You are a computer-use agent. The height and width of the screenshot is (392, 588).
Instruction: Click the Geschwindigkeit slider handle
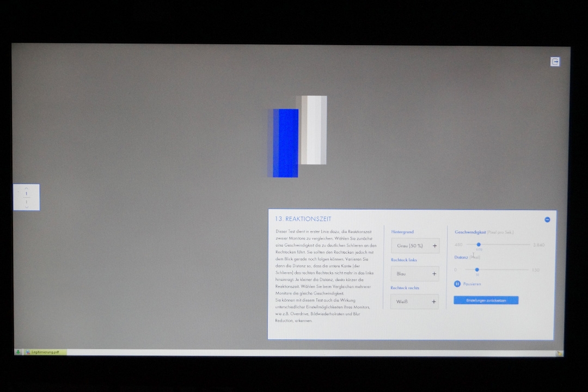[x=479, y=245]
